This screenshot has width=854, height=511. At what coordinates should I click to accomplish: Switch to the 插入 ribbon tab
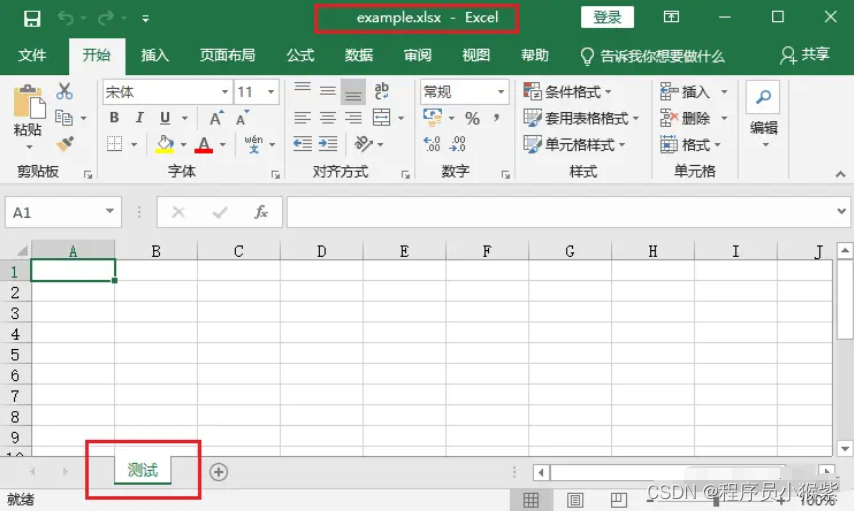coord(155,55)
